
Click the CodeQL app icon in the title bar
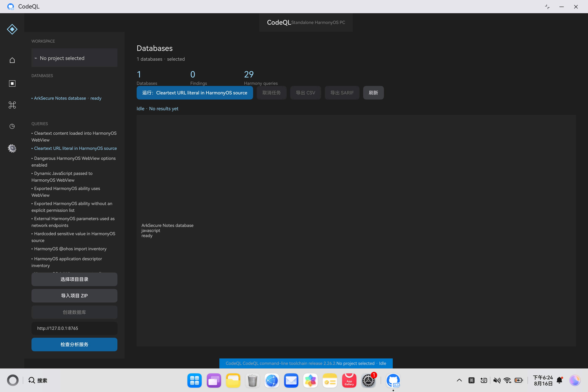point(11,6)
